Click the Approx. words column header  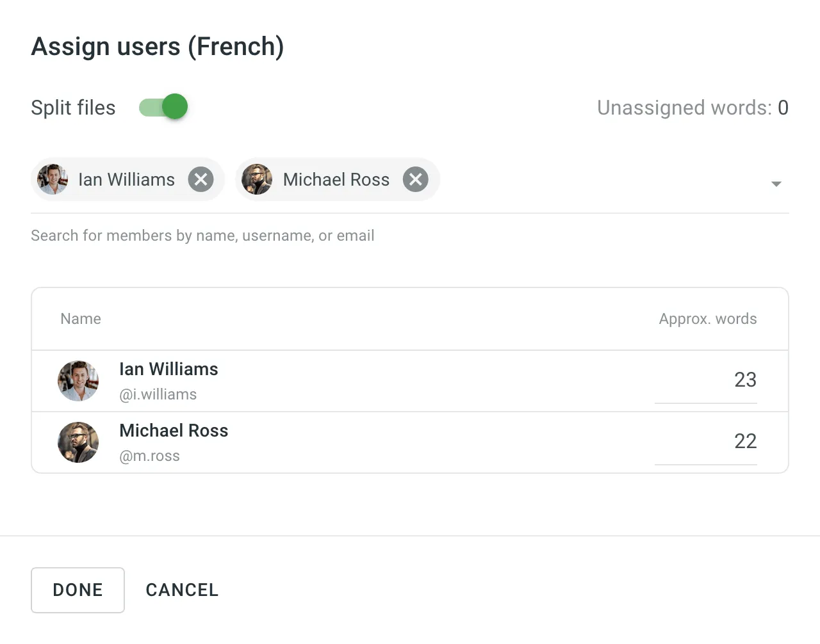pos(707,319)
